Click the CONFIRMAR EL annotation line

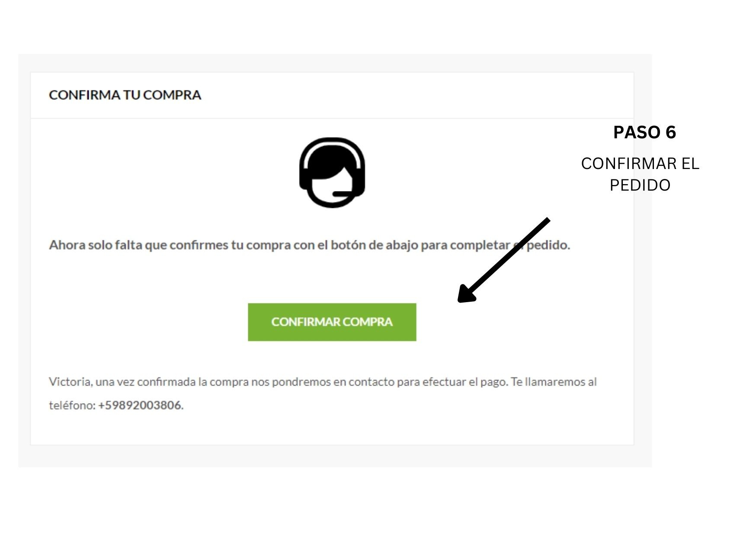pos(640,164)
